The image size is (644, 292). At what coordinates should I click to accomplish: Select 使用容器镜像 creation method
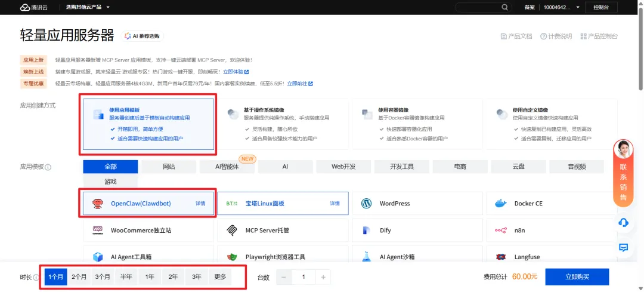click(x=417, y=124)
